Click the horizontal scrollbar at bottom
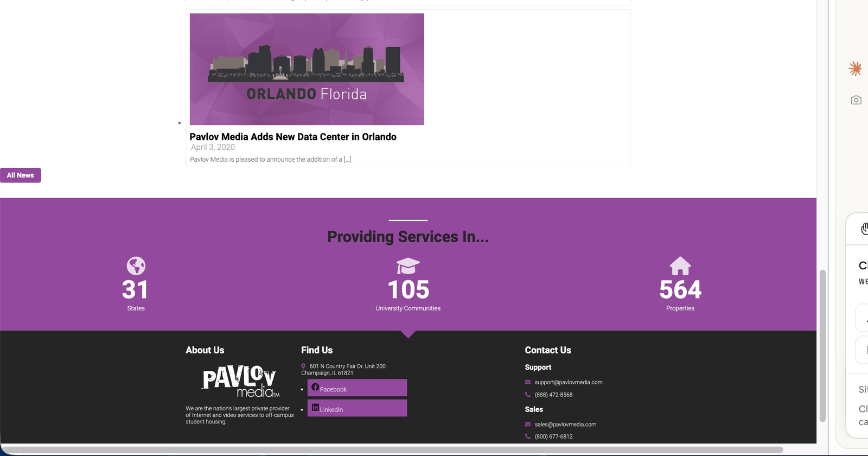 392,450
